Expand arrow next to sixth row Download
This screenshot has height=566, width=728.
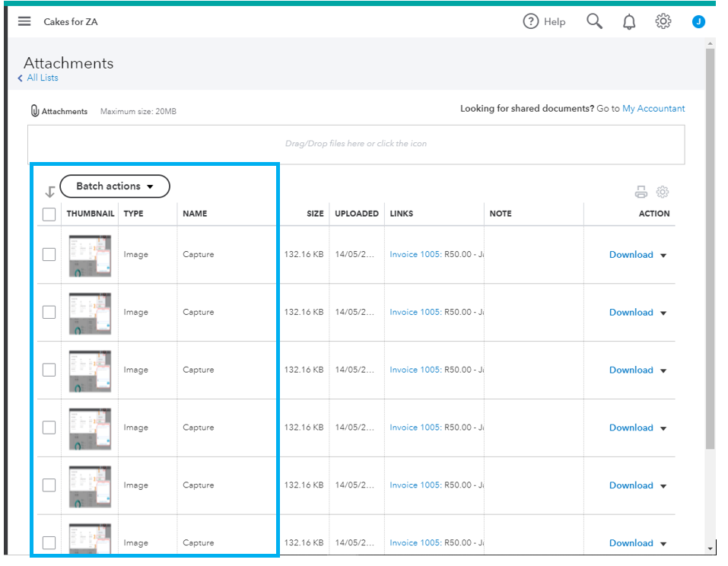coord(663,543)
